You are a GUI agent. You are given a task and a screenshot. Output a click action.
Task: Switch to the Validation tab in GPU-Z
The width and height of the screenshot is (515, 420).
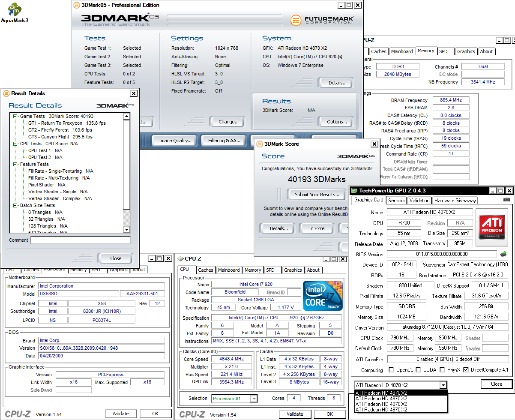click(419, 200)
